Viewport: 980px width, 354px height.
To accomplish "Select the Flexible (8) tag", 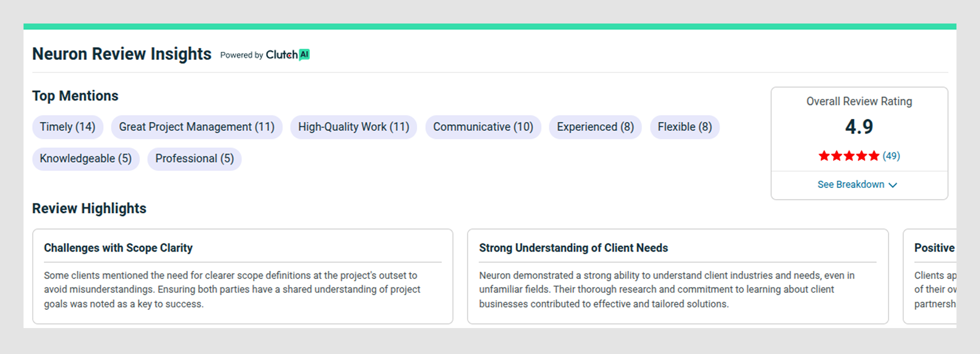I will coord(685,127).
